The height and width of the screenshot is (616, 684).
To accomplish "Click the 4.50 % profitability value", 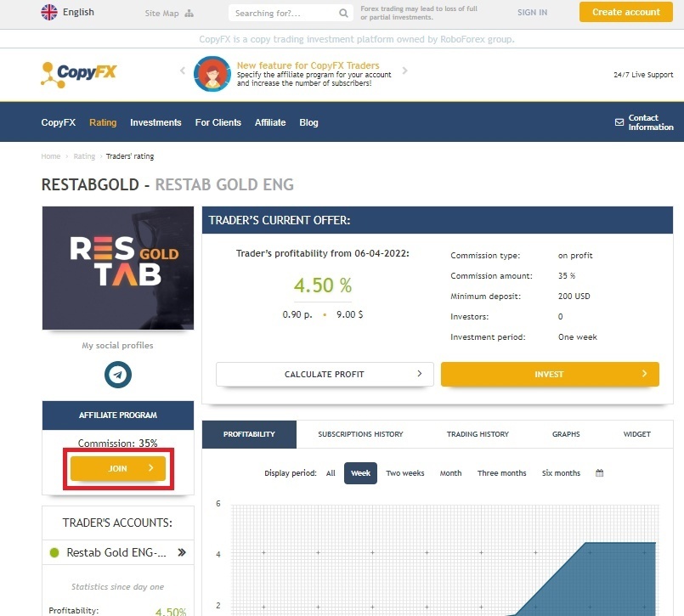I will [x=323, y=285].
